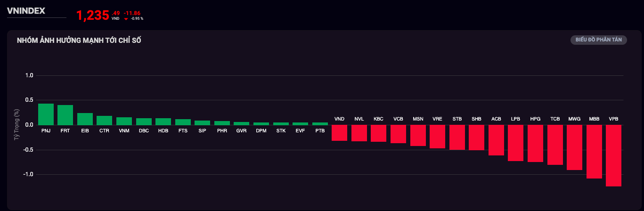Image resolution: width=644 pixels, height=211 pixels.
Task: Click the DPM ticker label
Action: [261, 130]
